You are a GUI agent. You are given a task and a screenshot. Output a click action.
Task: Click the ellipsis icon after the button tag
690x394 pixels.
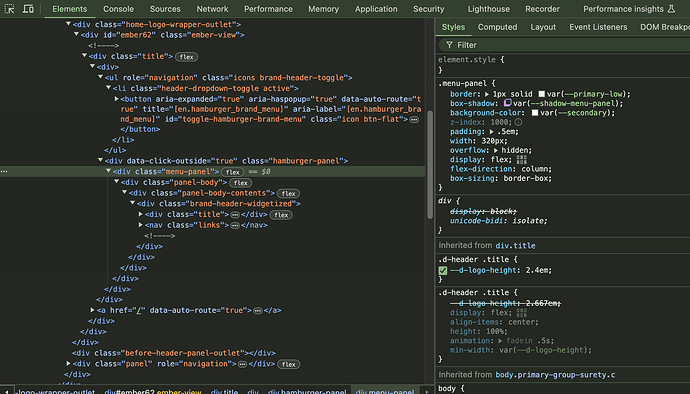point(414,119)
